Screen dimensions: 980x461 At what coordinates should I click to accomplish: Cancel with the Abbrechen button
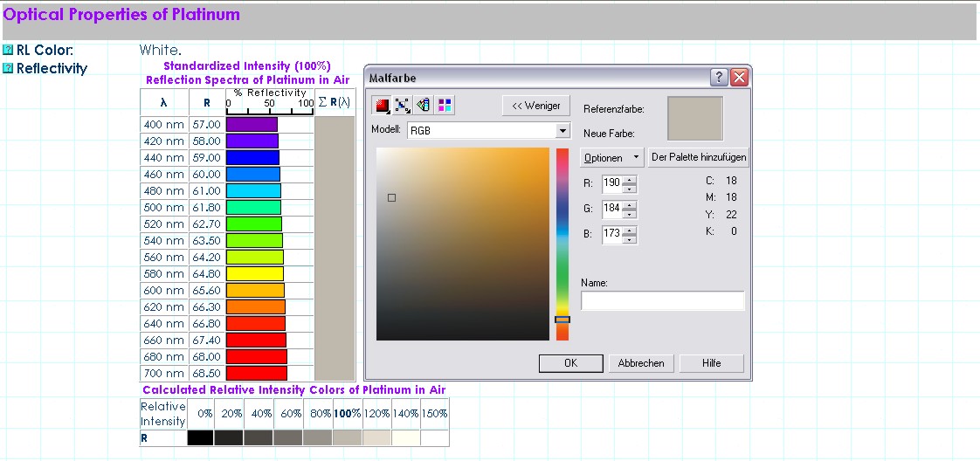[x=641, y=363]
